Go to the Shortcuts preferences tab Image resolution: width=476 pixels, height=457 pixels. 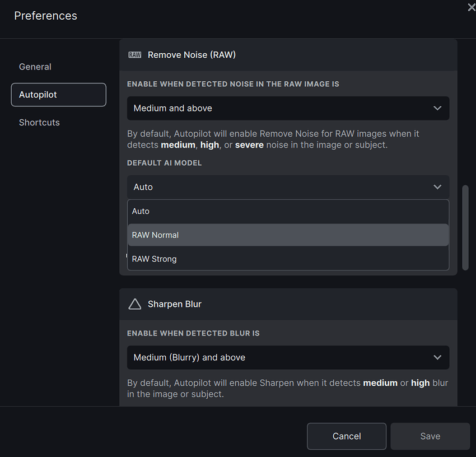click(39, 122)
